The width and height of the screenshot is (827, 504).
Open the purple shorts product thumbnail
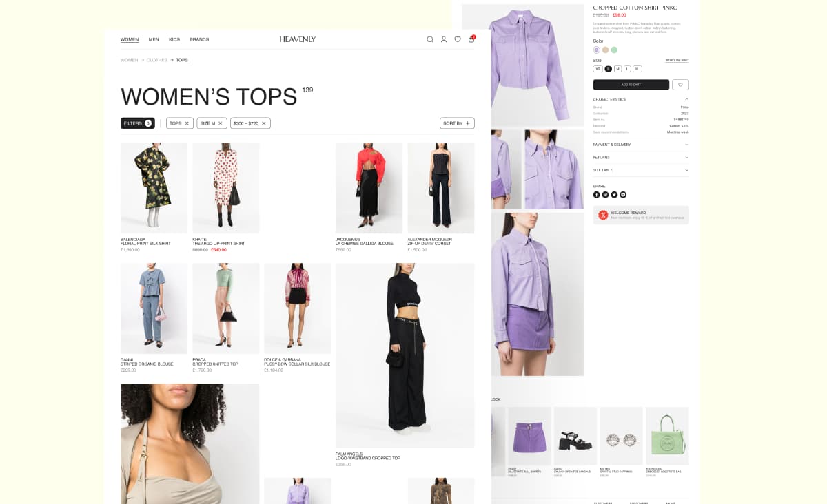[x=529, y=437]
